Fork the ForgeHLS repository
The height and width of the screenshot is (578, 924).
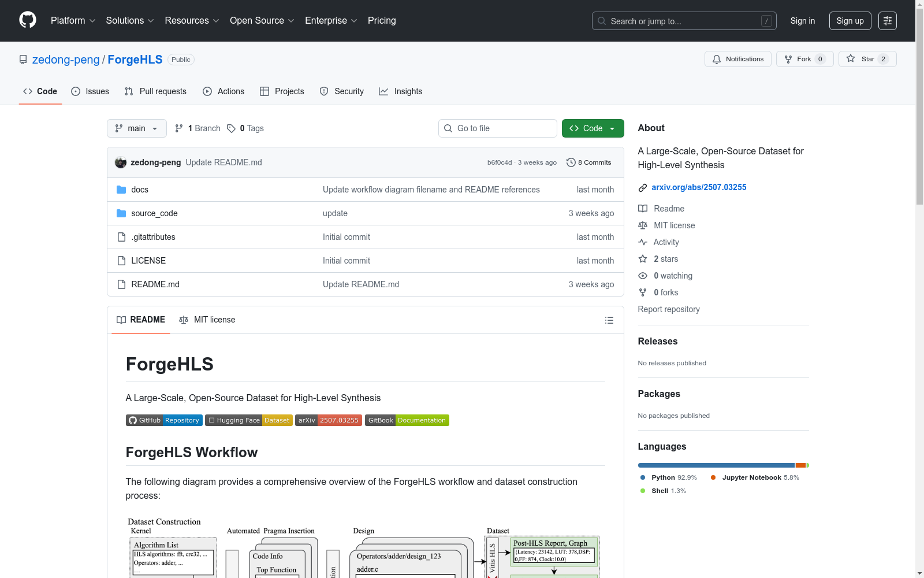(805, 59)
